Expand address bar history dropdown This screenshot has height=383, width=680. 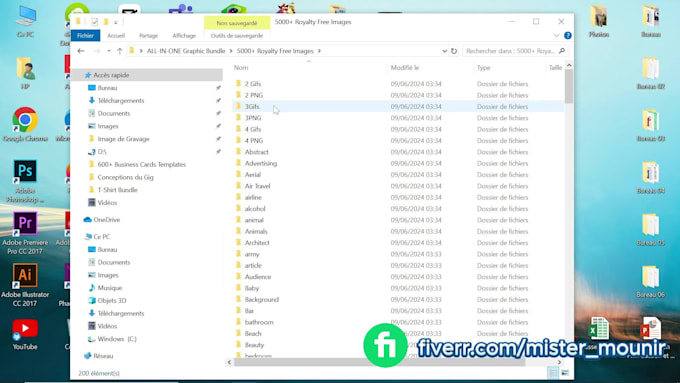tap(444, 51)
